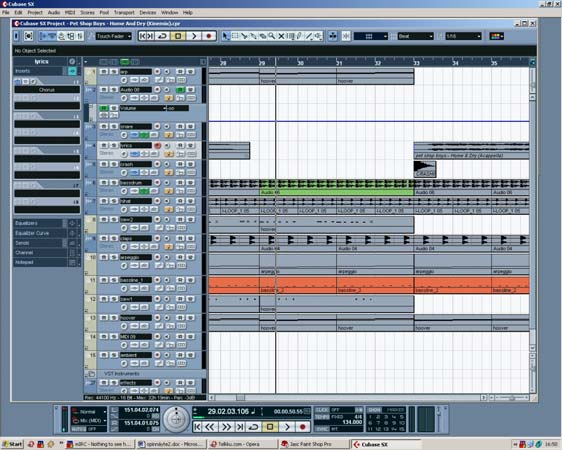562x450 pixels.
Task: Toggle the CLICK metronome button
Action: [x=322, y=410]
